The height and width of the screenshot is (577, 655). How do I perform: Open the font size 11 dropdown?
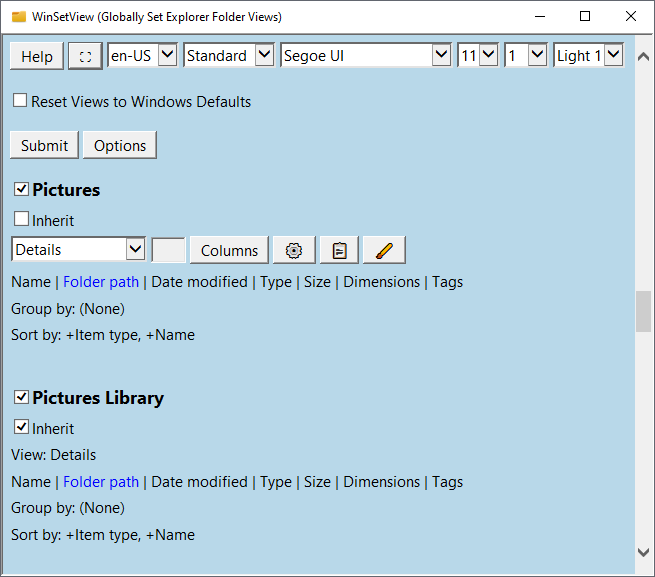tap(477, 55)
